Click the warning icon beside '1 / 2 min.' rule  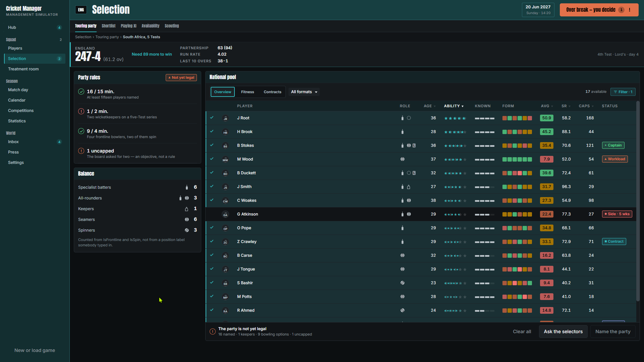pos(81,111)
